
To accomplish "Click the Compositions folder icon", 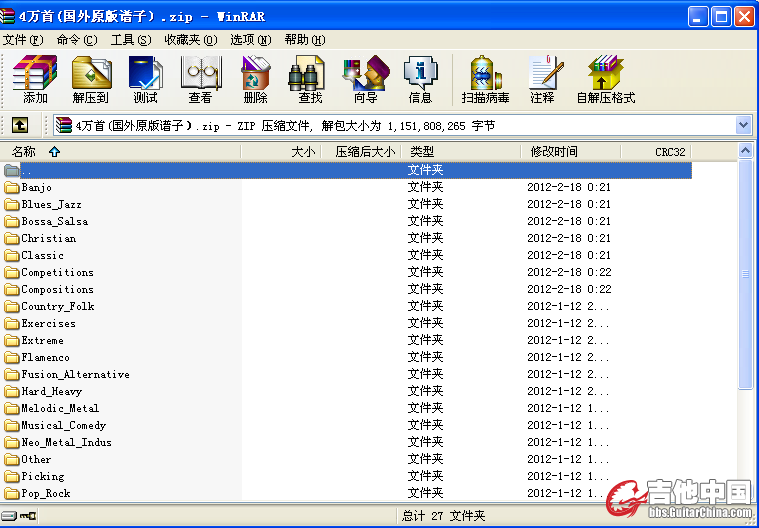I will click(x=12, y=289).
